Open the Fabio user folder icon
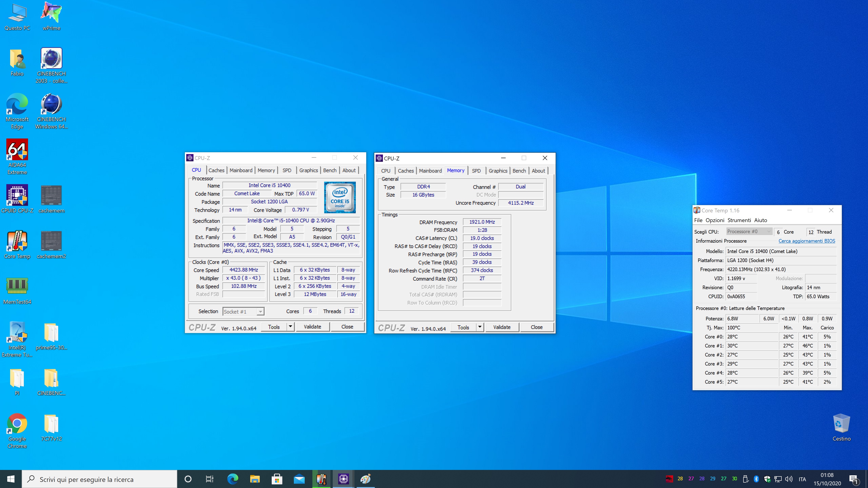 click(x=17, y=63)
